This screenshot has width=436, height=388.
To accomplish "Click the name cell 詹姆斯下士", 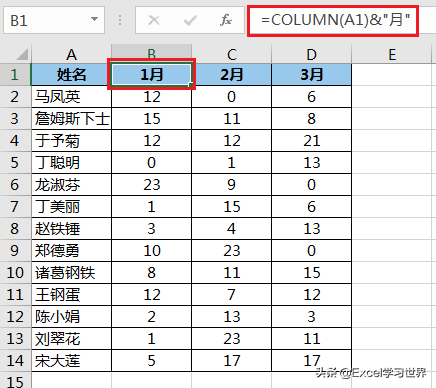I will (x=71, y=119).
